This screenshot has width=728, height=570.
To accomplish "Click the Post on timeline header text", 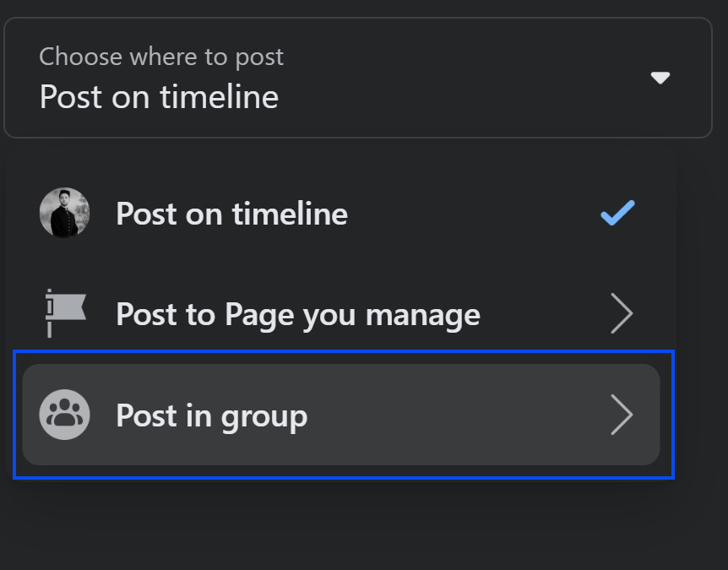I will coord(159,96).
